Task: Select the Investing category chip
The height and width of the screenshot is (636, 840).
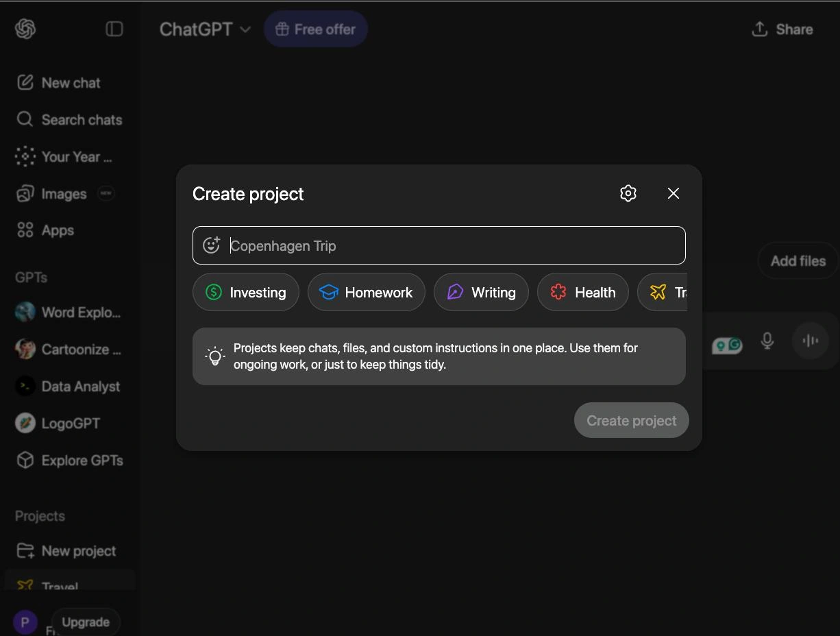Action: [x=246, y=293]
